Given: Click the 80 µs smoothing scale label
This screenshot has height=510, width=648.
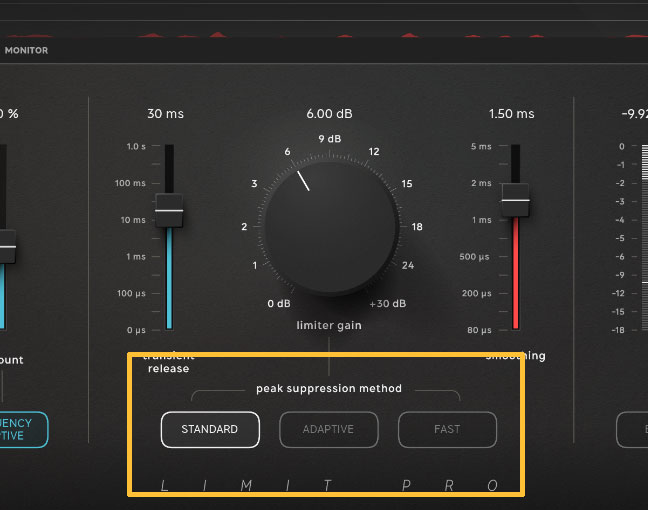Looking at the screenshot, I should click(479, 330).
